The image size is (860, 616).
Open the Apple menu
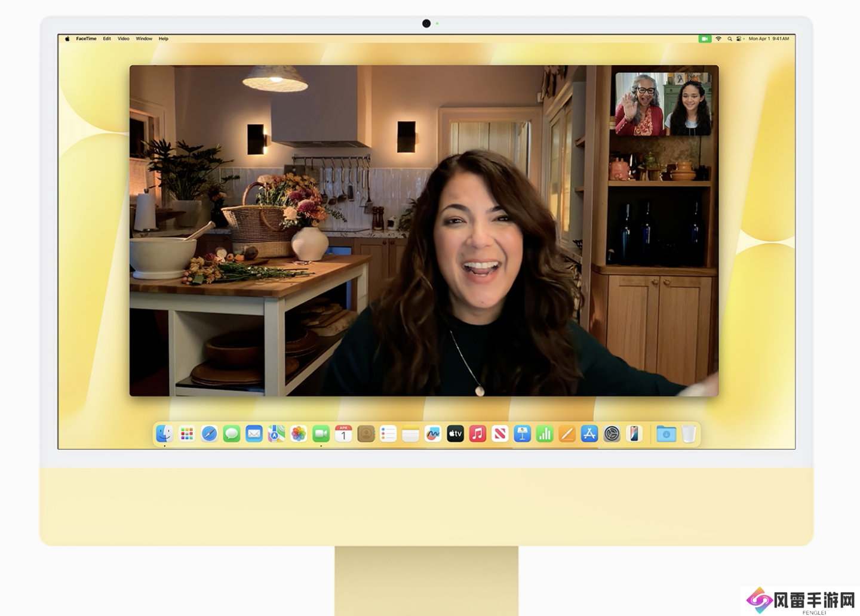(x=67, y=39)
